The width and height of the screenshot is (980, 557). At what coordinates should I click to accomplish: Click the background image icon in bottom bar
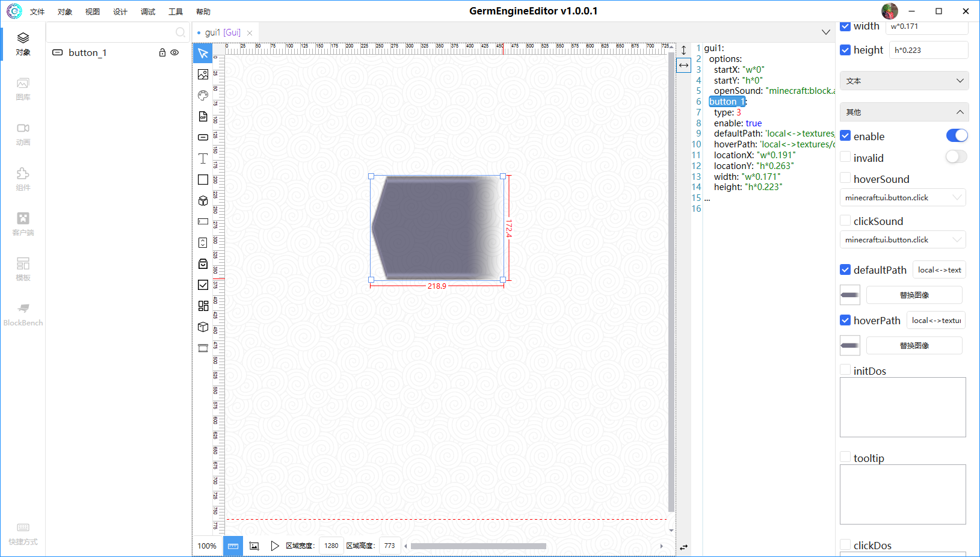(254, 546)
